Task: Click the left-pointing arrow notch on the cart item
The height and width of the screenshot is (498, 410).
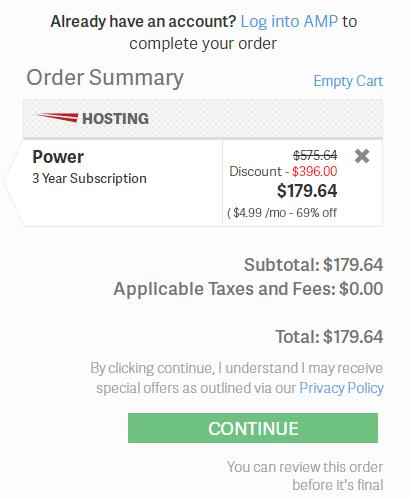Action: [x=13, y=182]
